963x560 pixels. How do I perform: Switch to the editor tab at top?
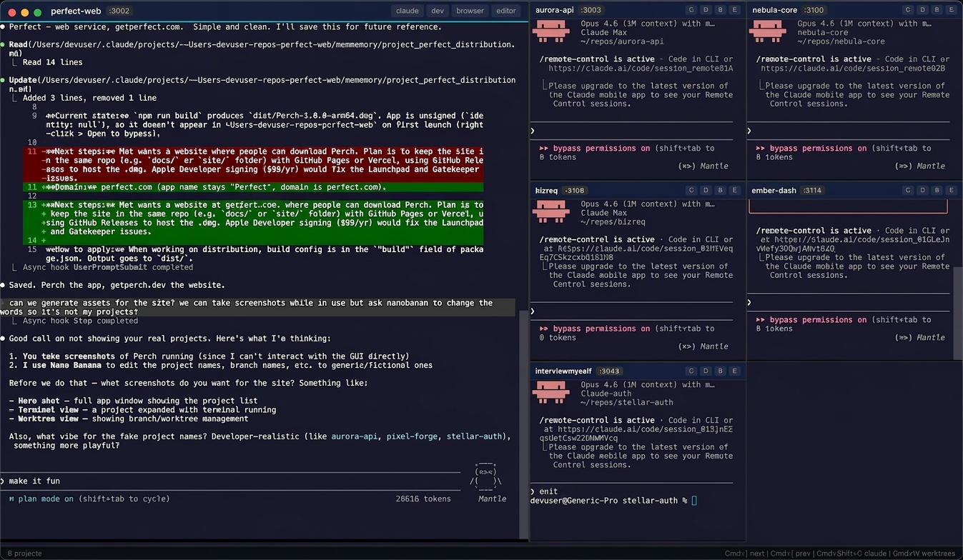click(x=505, y=11)
